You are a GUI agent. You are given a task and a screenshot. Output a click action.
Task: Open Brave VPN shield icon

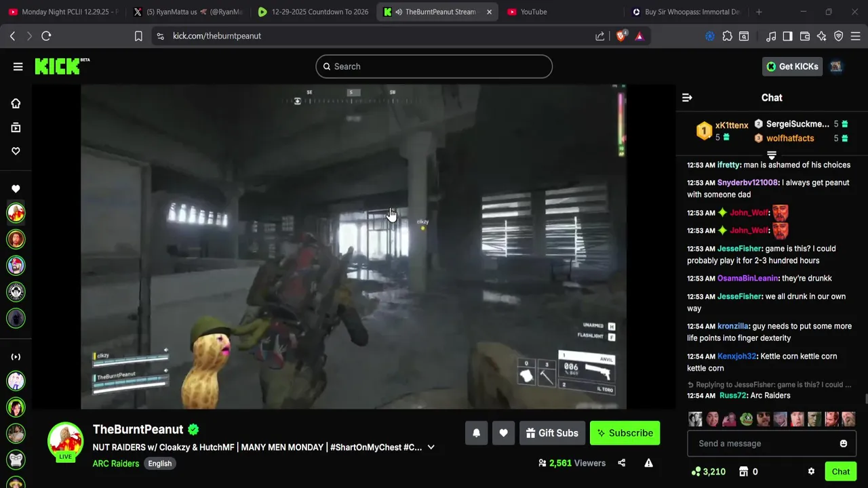pyautogui.click(x=839, y=36)
